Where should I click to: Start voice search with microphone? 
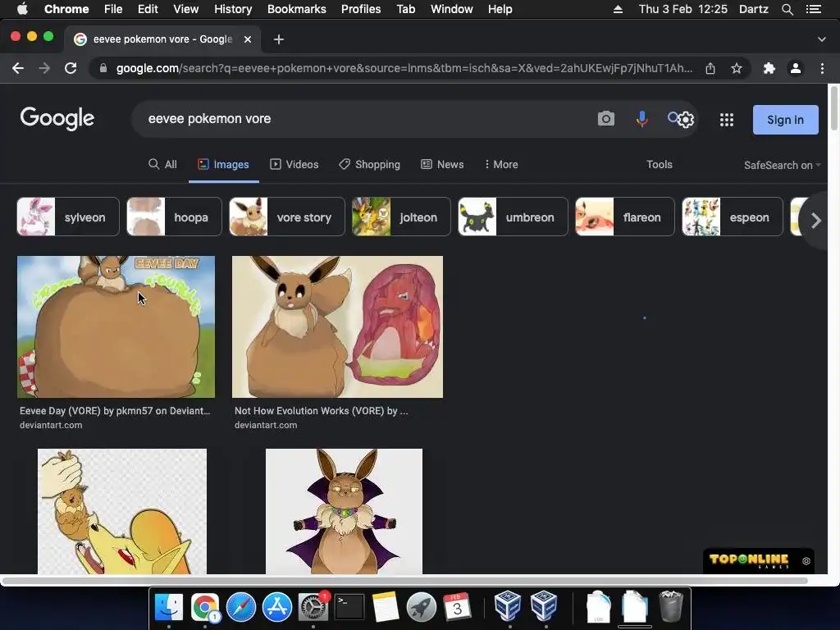click(641, 119)
